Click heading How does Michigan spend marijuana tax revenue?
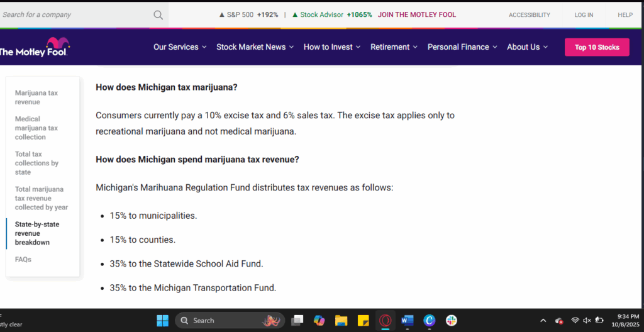Image resolution: width=644 pixels, height=332 pixels. tap(197, 160)
